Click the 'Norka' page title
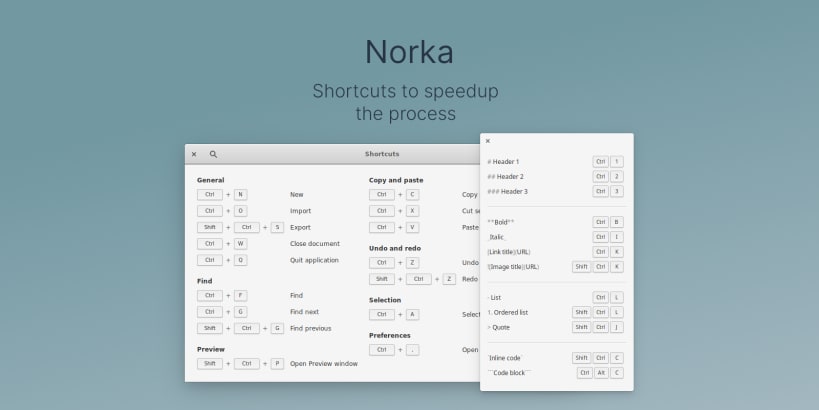Image resolution: width=819 pixels, height=410 pixels. coord(409,52)
